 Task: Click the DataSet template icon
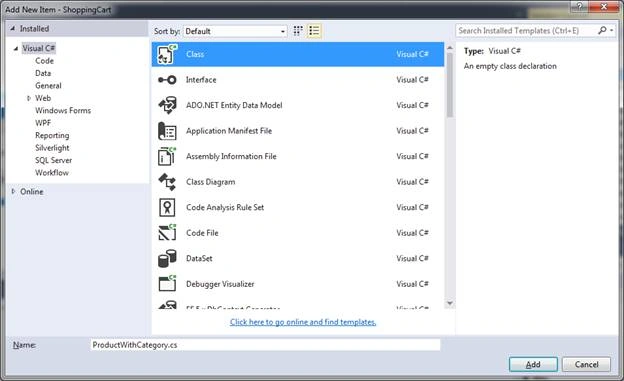167,258
